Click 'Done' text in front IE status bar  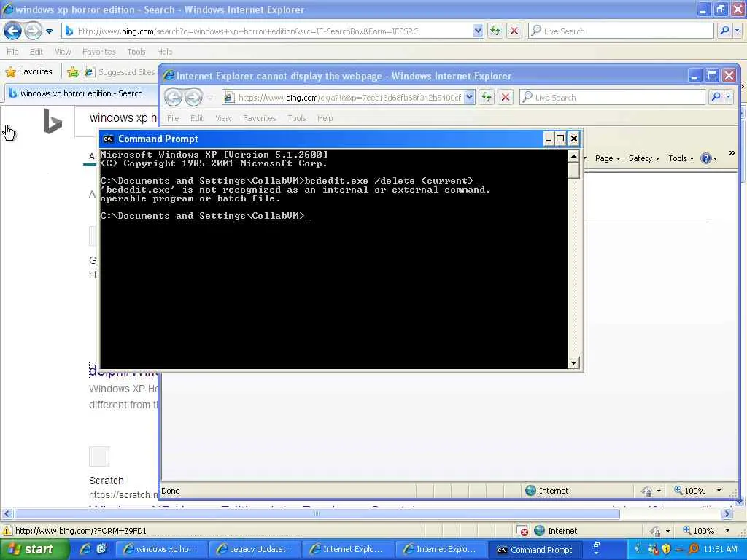point(171,491)
